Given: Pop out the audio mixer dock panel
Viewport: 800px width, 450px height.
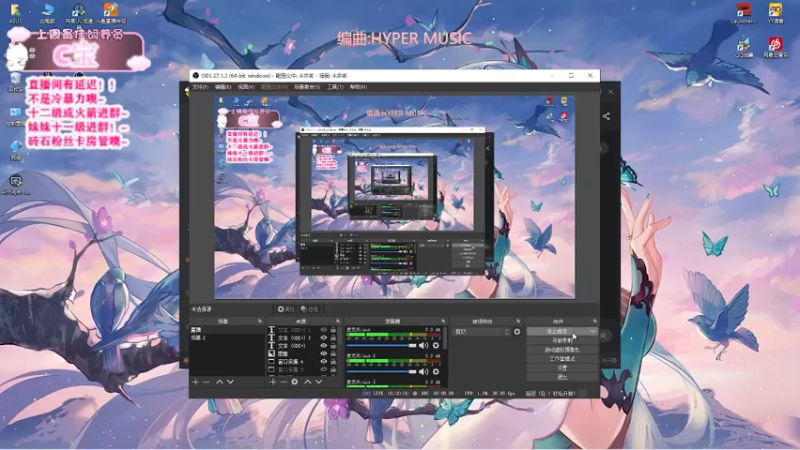Looking at the screenshot, I should tap(443, 321).
